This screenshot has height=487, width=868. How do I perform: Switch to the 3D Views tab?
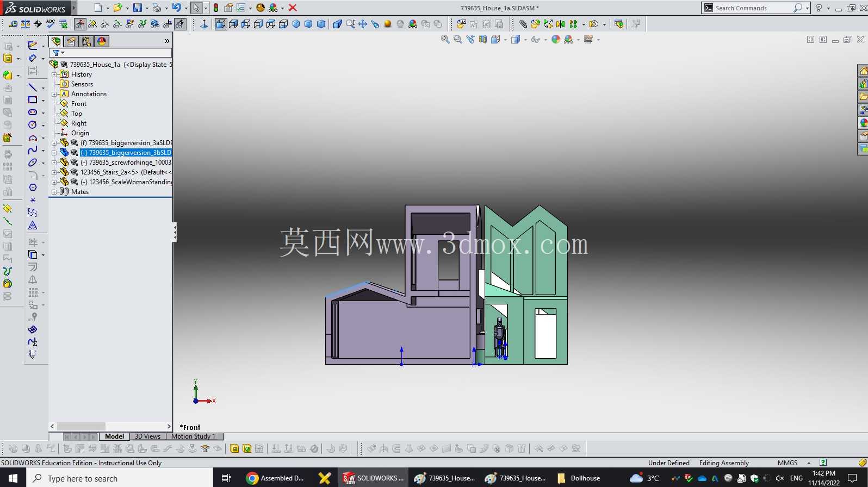tap(147, 436)
